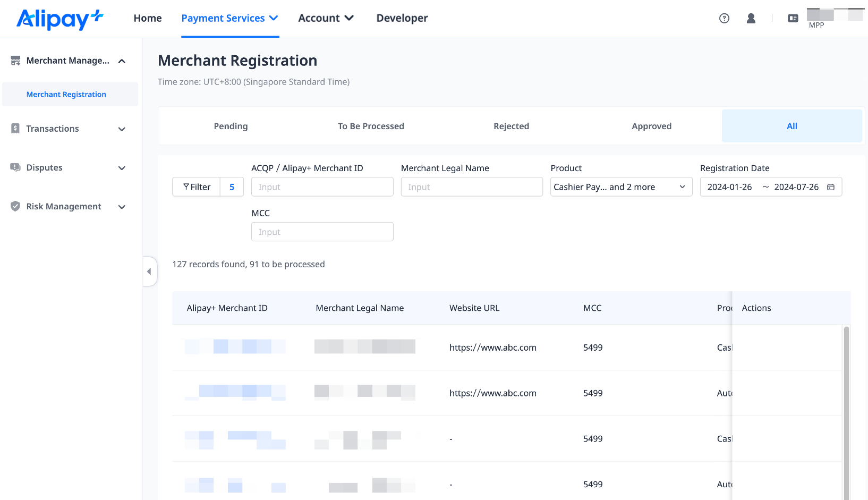Click the ID card icon near MPP
The height and width of the screenshot is (500, 868).
click(793, 18)
